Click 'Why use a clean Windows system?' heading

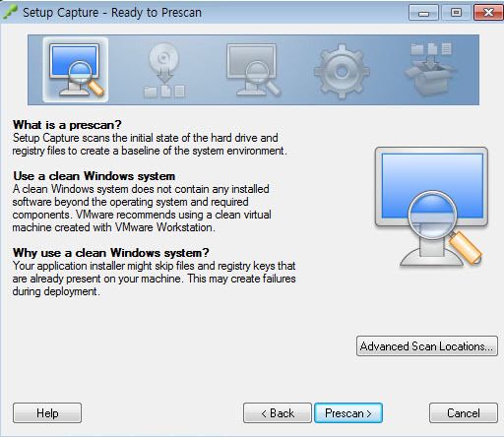(x=111, y=253)
